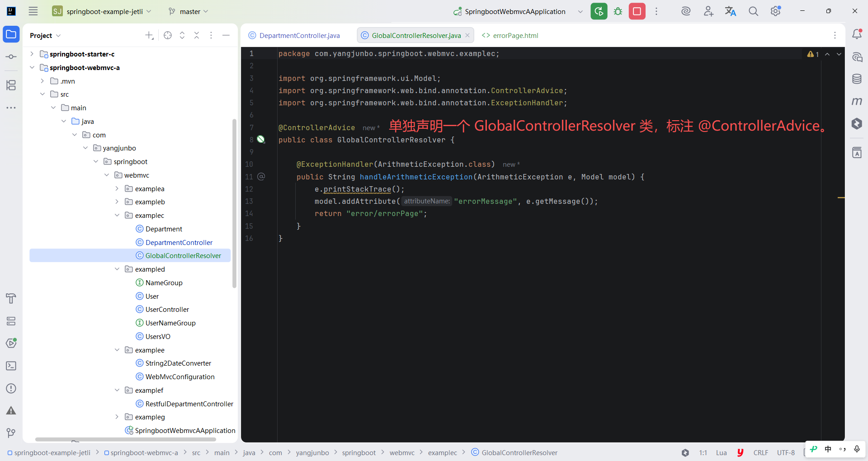Toggle microphone in IME toolbar
This screenshot has height=461, width=868.
click(857, 449)
